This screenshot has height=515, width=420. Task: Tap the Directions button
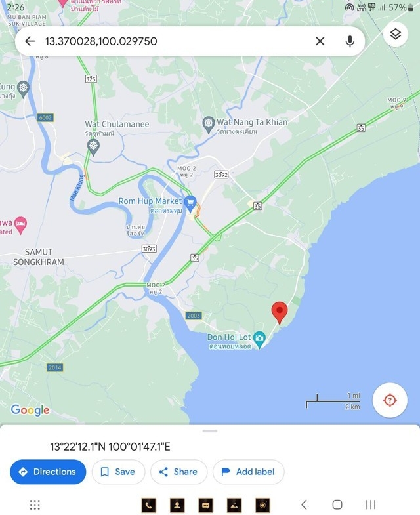pos(48,472)
